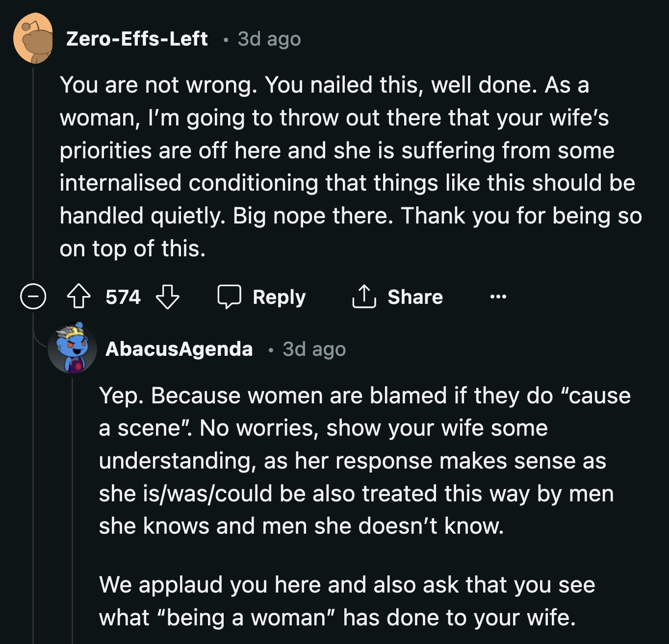Open AbacusAgenda's profile
The height and width of the screenshot is (644, 669).
click(179, 349)
